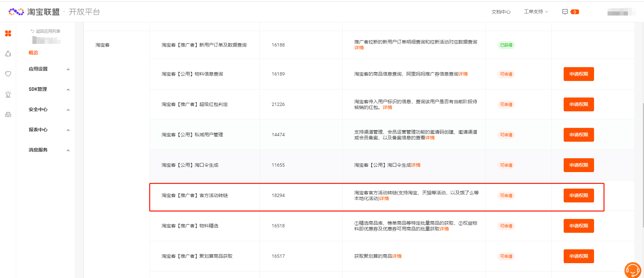Open the 消息服务 menu item
The image size is (644, 278).
coord(38,150)
